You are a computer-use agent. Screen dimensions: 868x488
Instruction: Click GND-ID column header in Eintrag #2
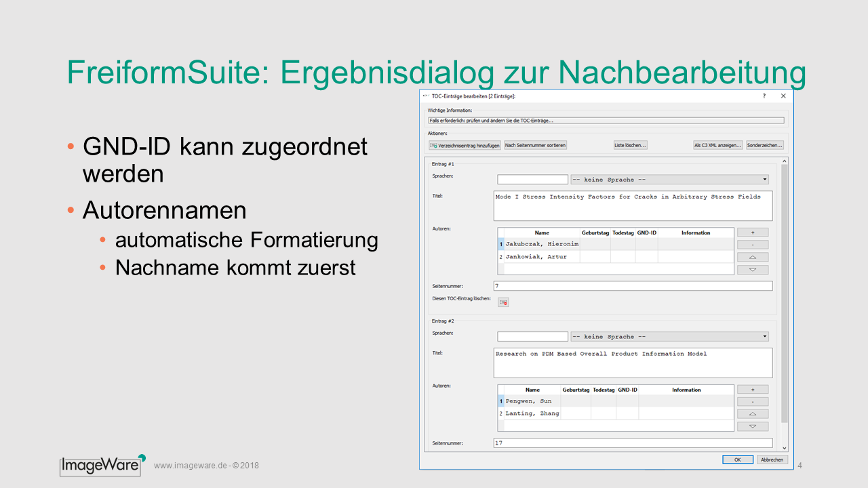627,390
